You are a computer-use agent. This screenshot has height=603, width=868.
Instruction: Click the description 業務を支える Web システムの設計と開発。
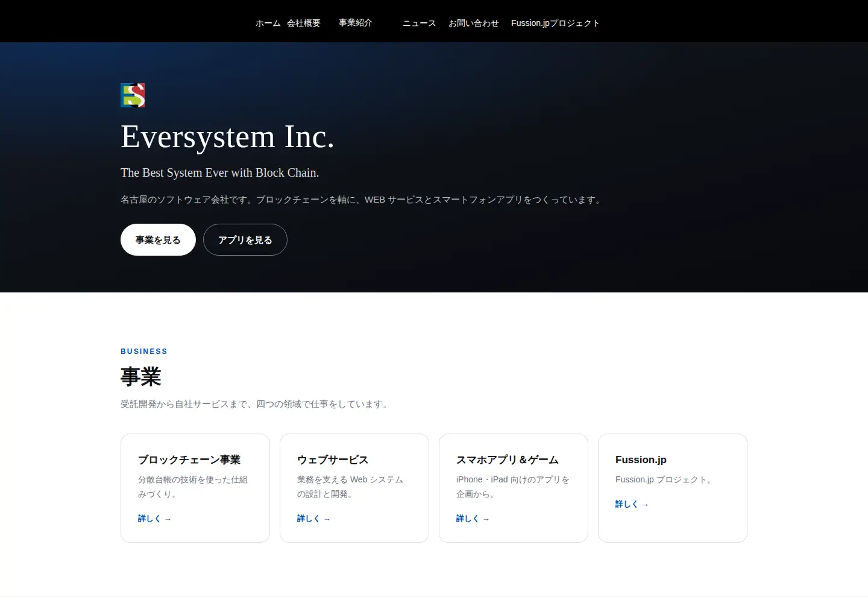[x=350, y=487]
